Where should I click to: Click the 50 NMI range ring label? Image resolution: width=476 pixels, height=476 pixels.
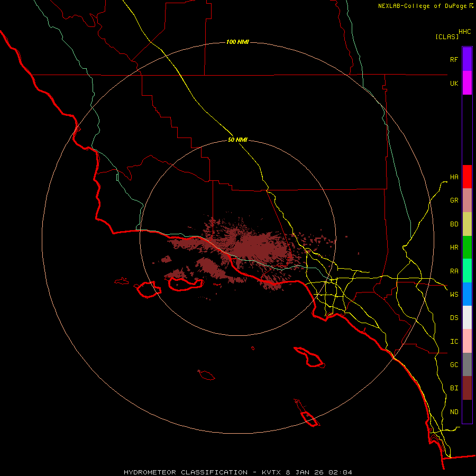[x=237, y=140]
